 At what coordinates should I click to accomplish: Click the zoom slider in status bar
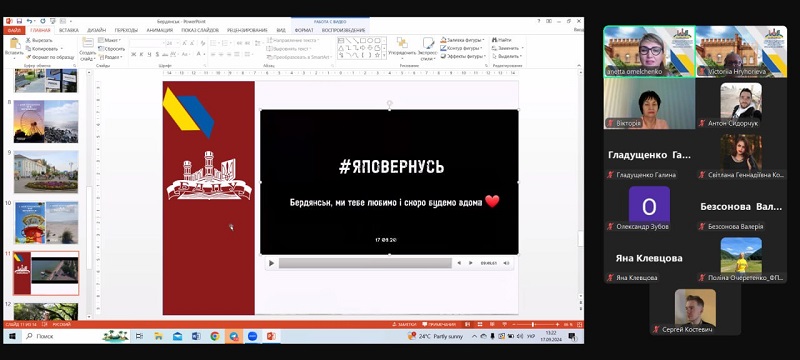click(533, 324)
